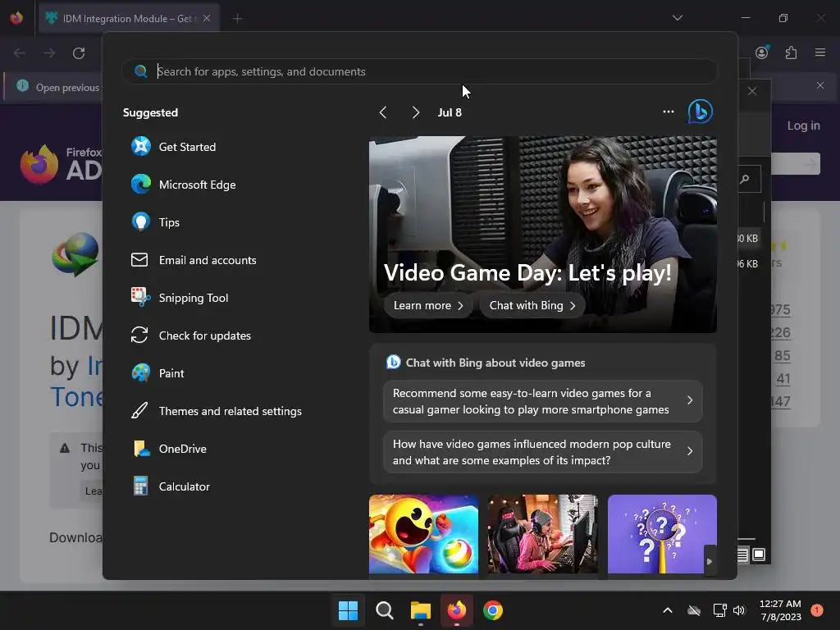Open Google Chrome from taskbar
The height and width of the screenshot is (630, 840).
point(493,610)
